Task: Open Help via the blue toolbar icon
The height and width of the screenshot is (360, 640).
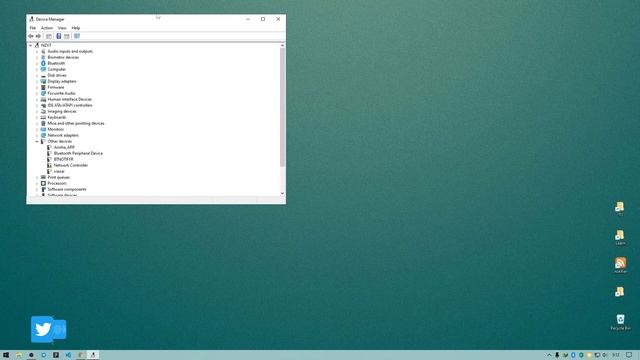Action: [58, 36]
